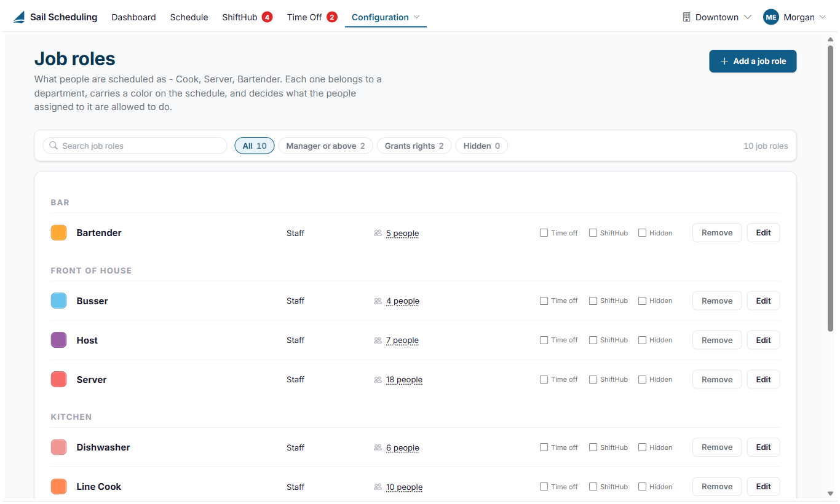The image size is (840, 504).
Task: Click the Busser blue color swatch
Action: tap(58, 301)
